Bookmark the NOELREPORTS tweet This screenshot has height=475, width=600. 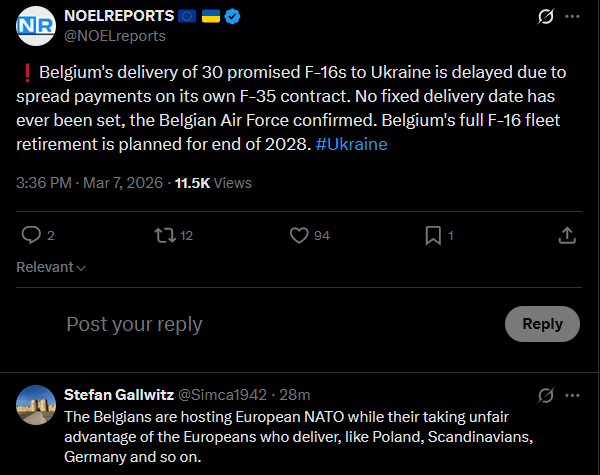point(433,235)
